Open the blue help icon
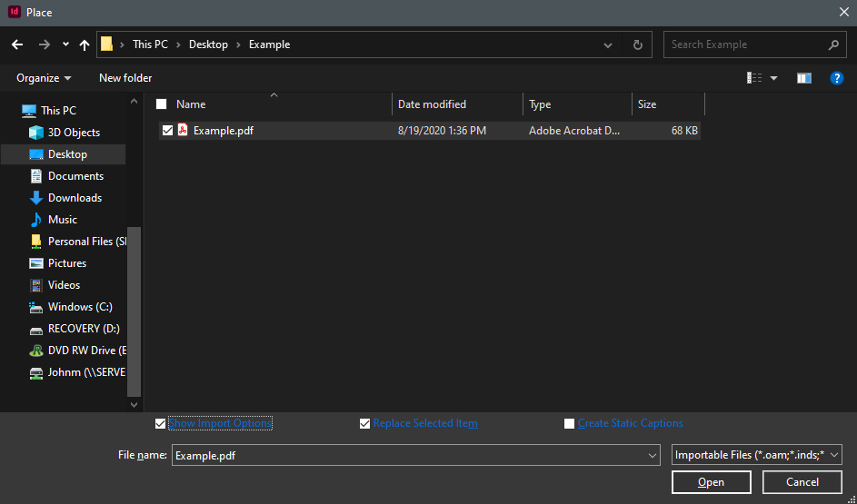The height and width of the screenshot is (504, 857). [836, 78]
